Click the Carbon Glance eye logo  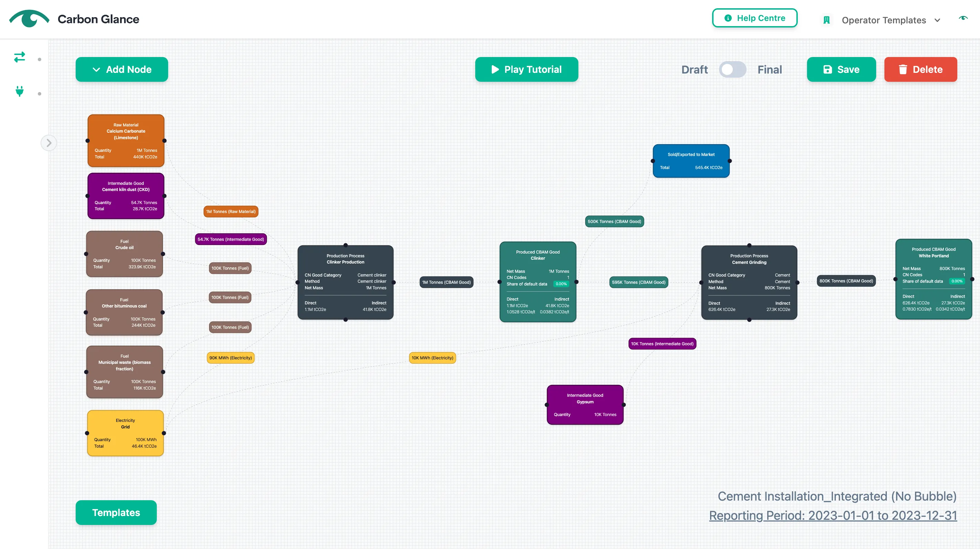(29, 19)
